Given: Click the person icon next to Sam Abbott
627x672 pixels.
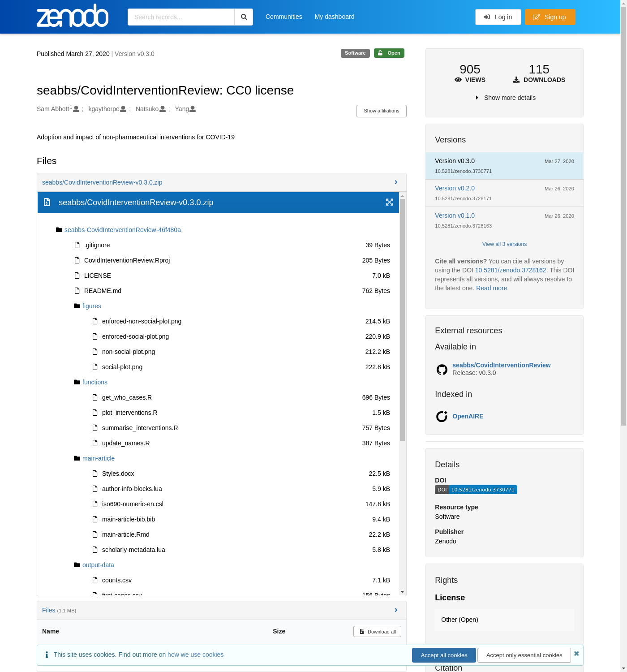Looking at the screenshot, I should (76, 109).
